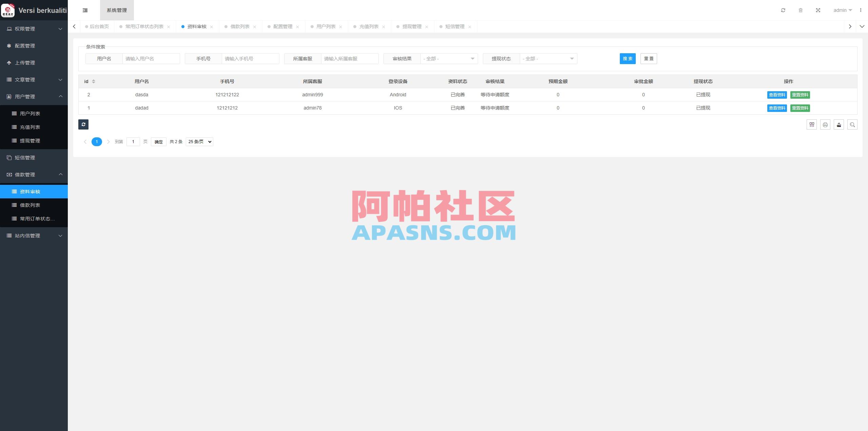Type a username in the 请输入用户名 field
The height and width of the screenshot is (431, 868).
pyautogui.click(x=151, y=58)
